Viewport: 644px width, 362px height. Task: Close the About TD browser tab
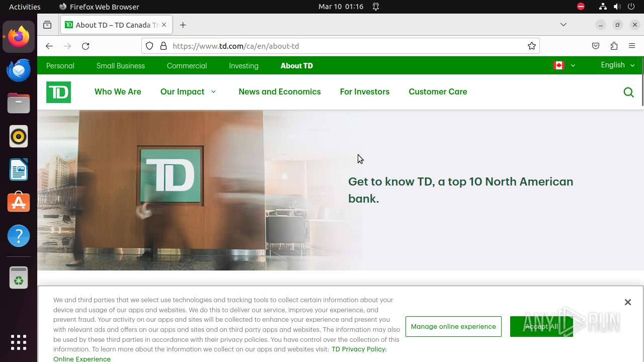click(x=164, y=25)
